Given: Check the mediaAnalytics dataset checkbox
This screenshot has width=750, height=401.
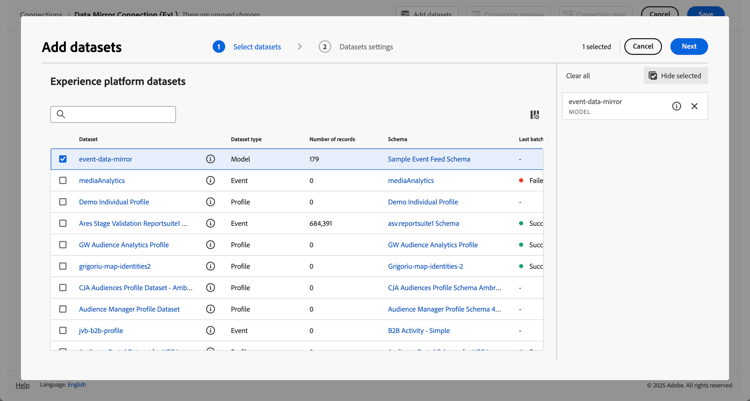Looking at the screenshot, I should (x=63, y=181).
